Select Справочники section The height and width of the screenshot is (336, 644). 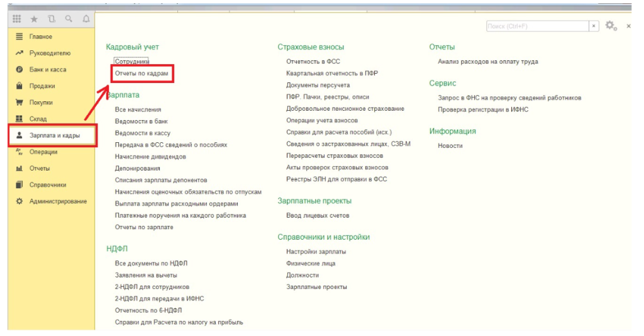click(48, 185)
